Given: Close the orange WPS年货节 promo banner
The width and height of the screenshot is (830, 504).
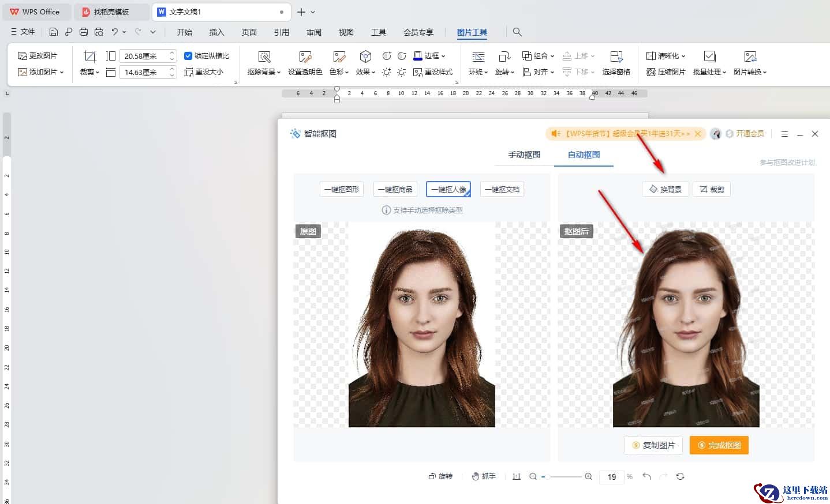Looking at the screenshot, I should [698, 134].
